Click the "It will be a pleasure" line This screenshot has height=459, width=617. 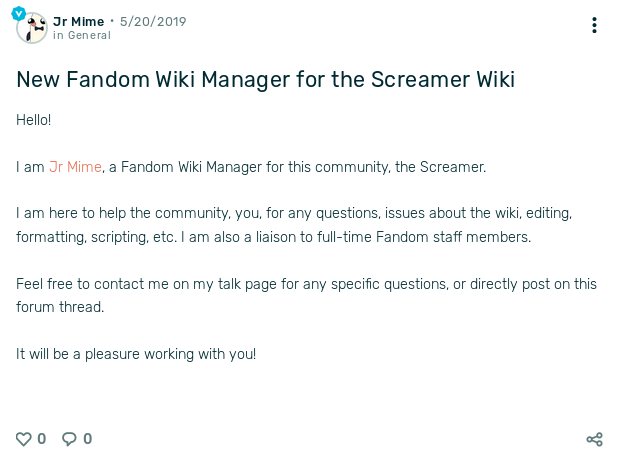tap(136, 354)
